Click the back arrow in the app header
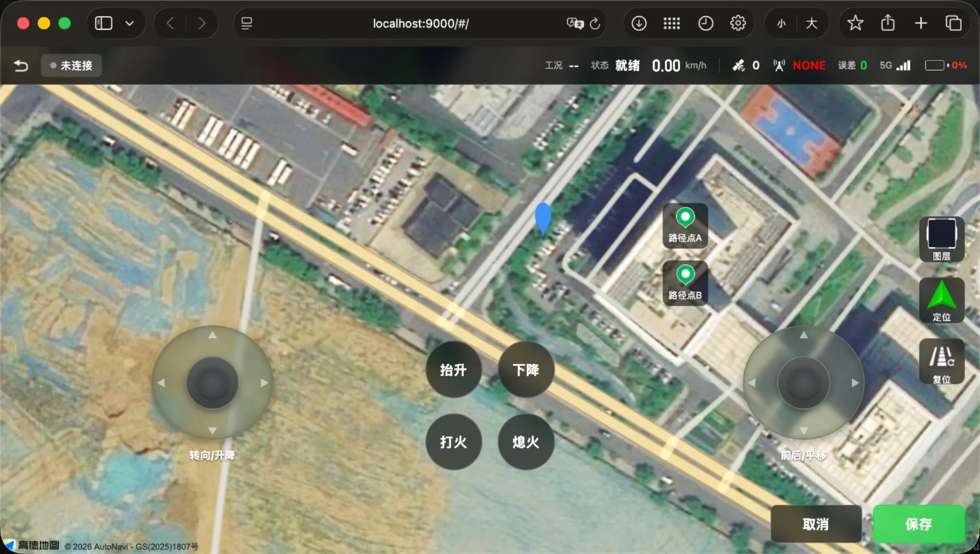The height and width of the screenshot is (554, 980). (x=21, y=66)
